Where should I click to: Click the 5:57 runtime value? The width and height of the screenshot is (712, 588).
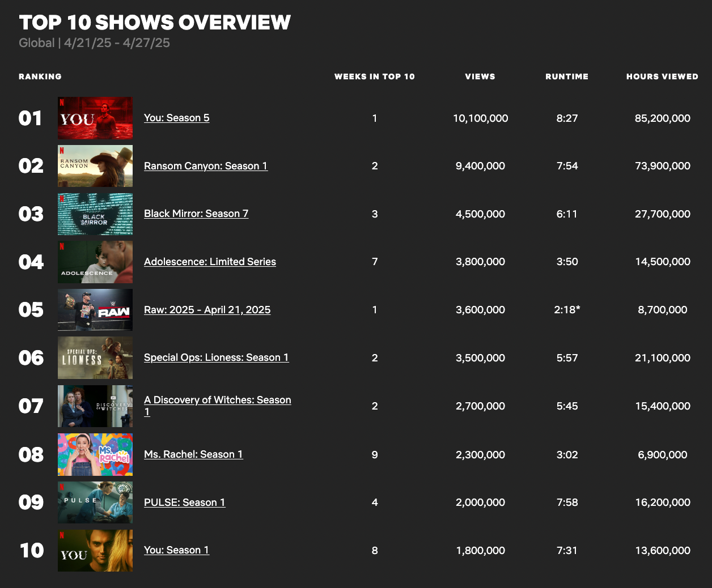[567, 358]
